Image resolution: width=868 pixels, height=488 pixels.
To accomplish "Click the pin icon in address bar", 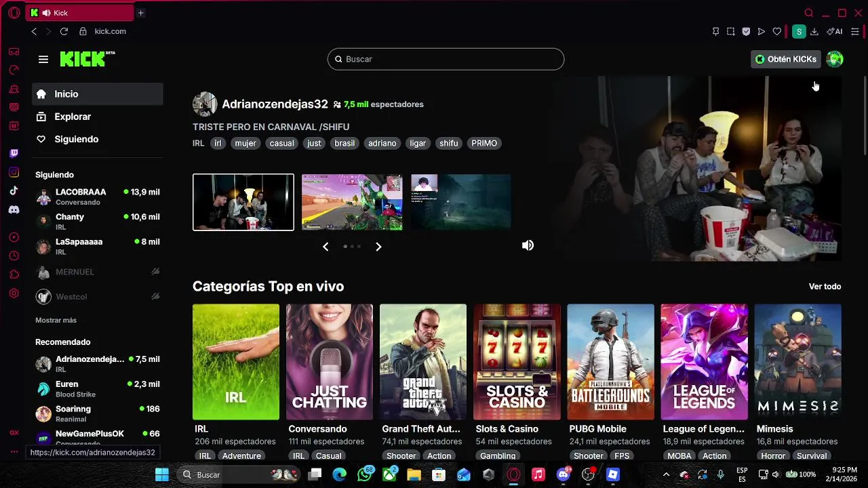I will click(715, 31).
